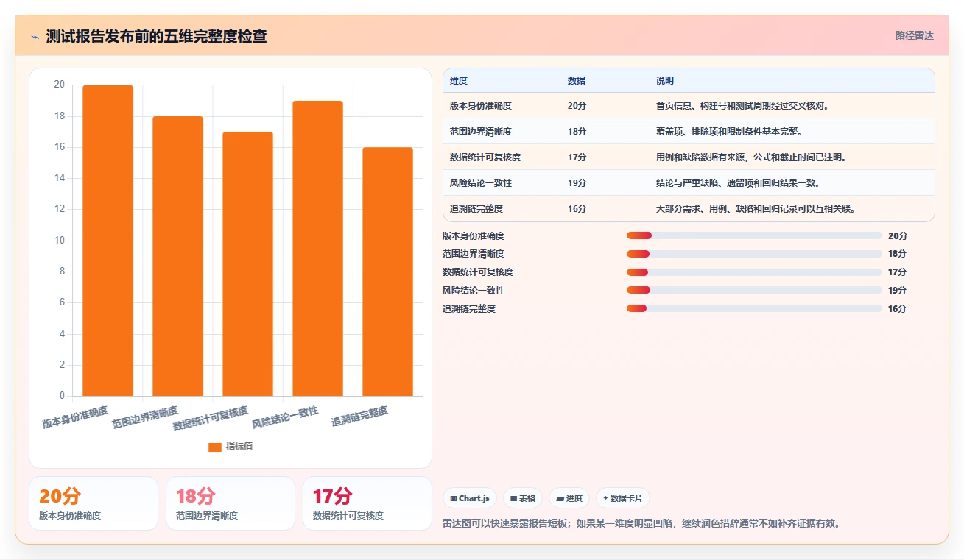Click the 数据统计可复核度 bar in the chart
The width and height of the screenshot is (964, 560).
247,263
